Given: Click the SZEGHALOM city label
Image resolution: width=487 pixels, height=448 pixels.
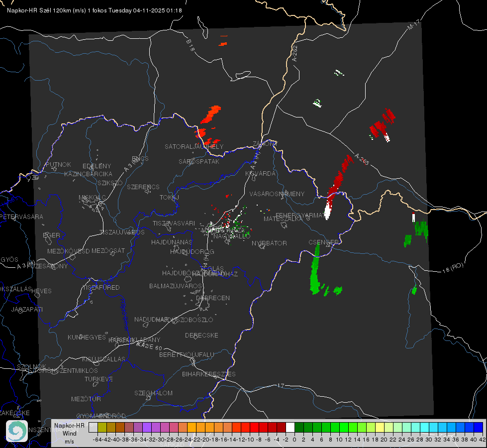Looking at the screenshot, I should [153, 393].
